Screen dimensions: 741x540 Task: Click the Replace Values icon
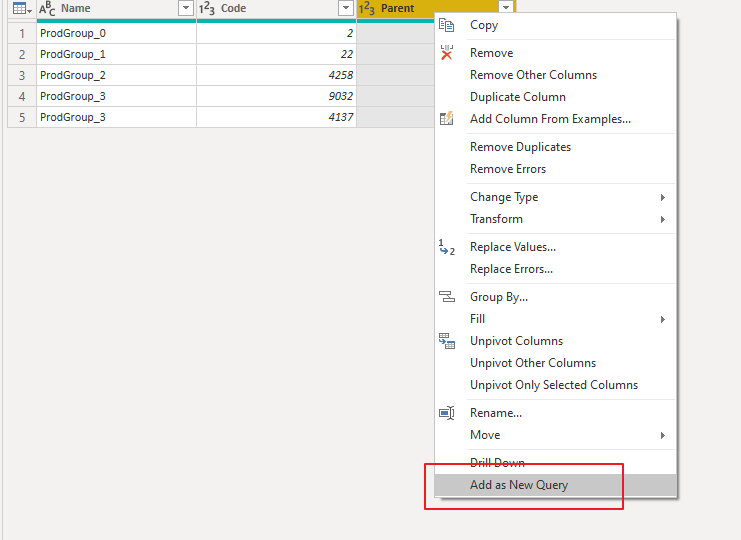click(x=447, y=247)
